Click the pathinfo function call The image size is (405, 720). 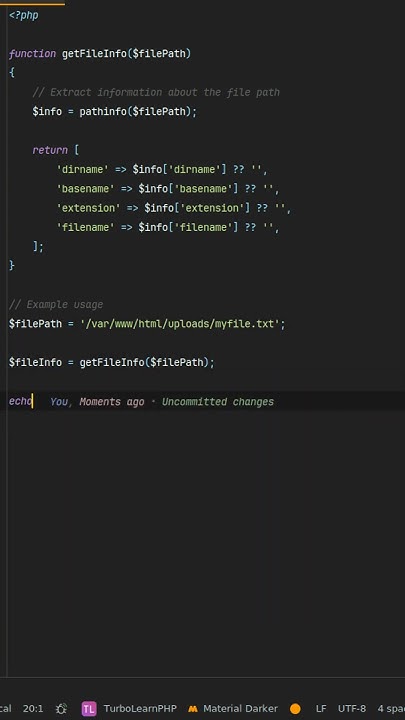point(102,112)
